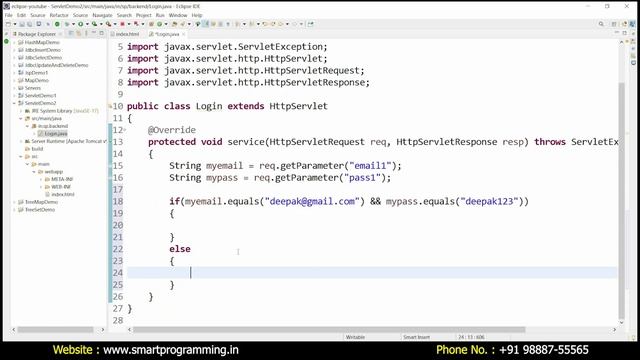Image resolution: width=640 pixels, height=360 pixels.
Task: Open the File menu
Action: (x=9, y=15)
